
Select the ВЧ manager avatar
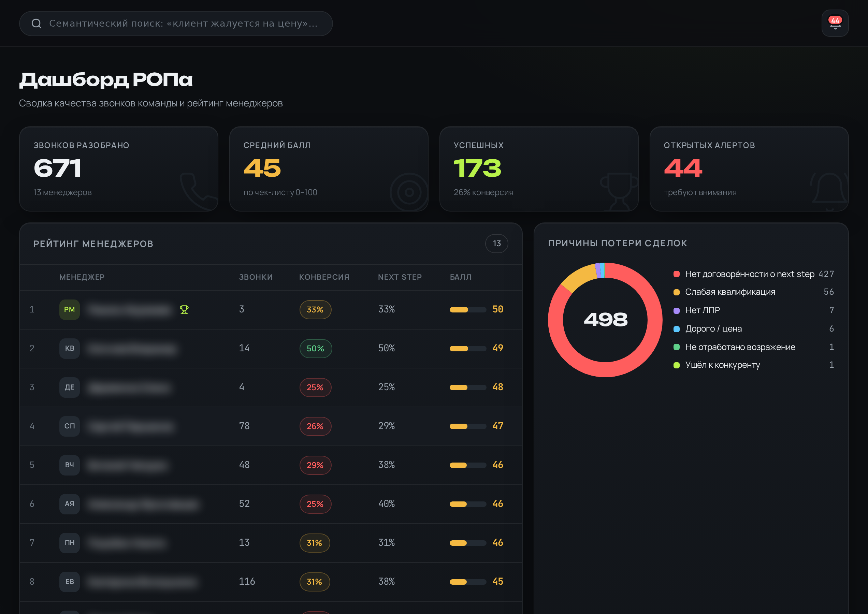(x=70, y=465)
